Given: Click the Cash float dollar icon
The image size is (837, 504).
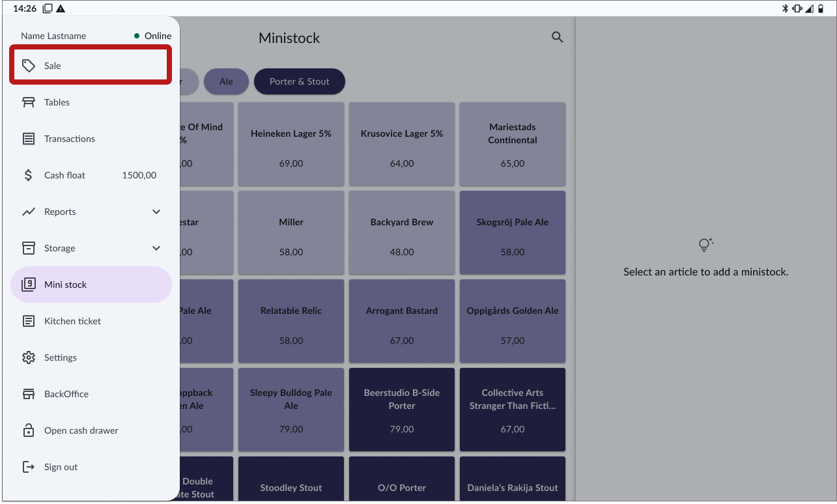Looking at the screenshot, I should coord(29,175).
